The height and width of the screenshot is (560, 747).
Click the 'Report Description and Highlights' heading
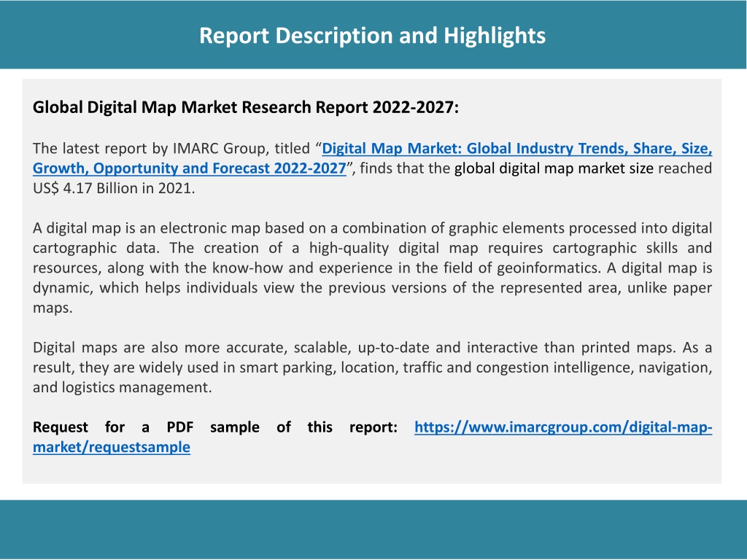[x=373, y=36]
